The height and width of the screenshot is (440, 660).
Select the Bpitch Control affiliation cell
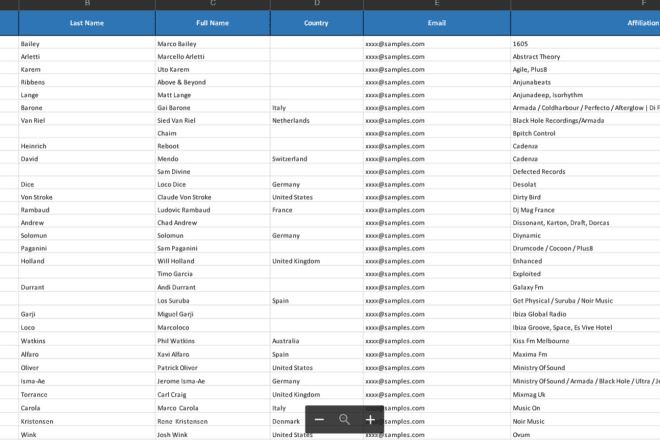[x=585, y=133]
